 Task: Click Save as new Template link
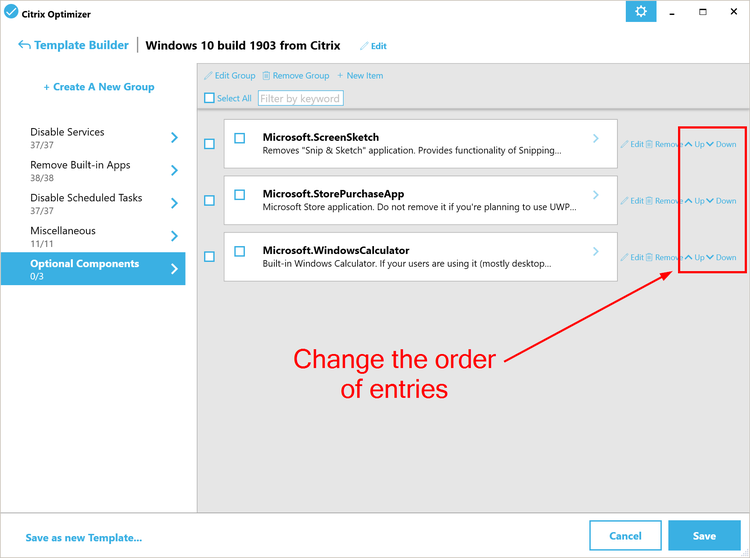tap(84, 538)
